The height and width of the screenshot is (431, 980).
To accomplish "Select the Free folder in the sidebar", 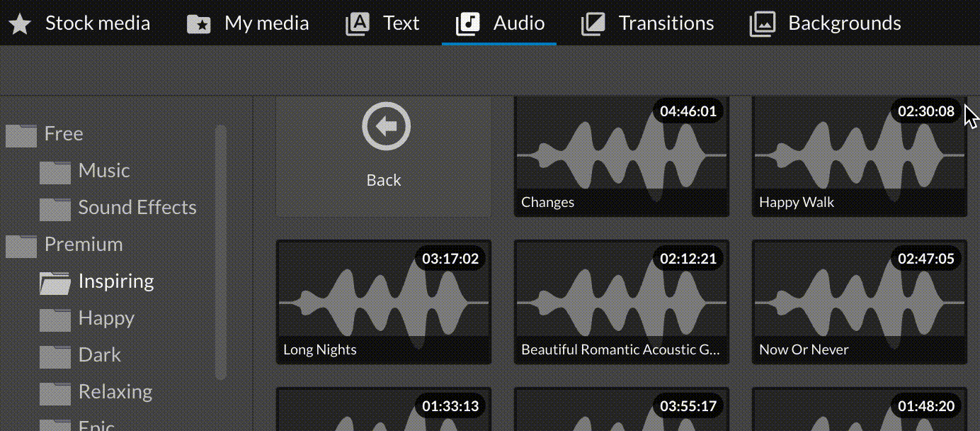I will [45, 134].
